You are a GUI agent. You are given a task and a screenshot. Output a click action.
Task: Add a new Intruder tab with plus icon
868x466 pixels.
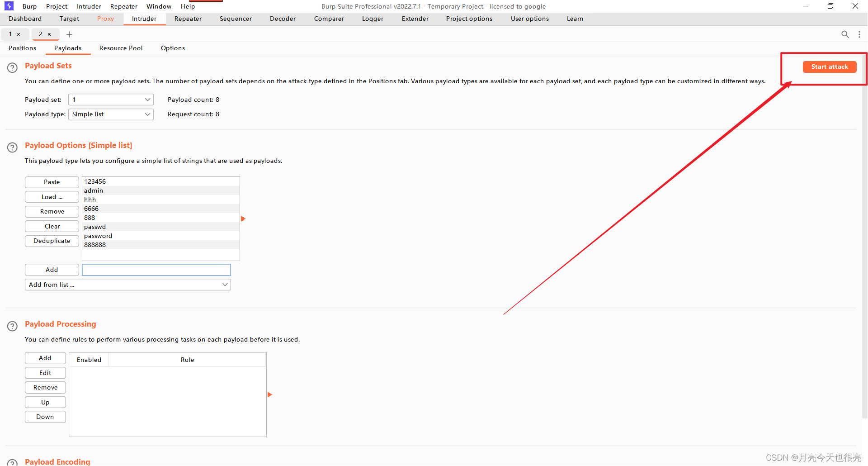click(x=69, y=34)
